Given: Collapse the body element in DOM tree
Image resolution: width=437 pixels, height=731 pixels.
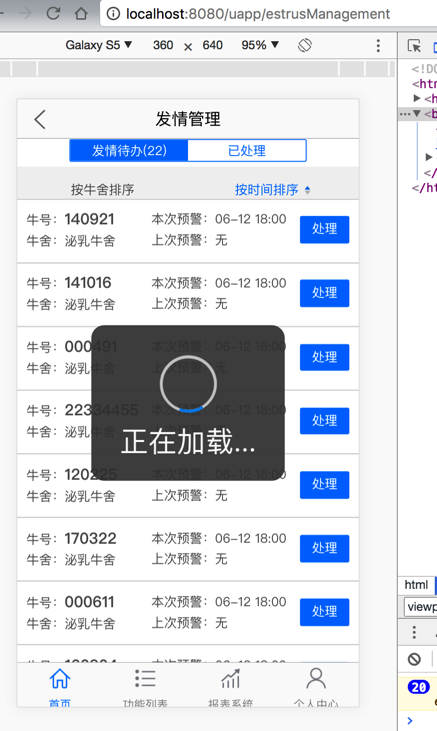Looking at the screenshot, I should pos(417,113).
